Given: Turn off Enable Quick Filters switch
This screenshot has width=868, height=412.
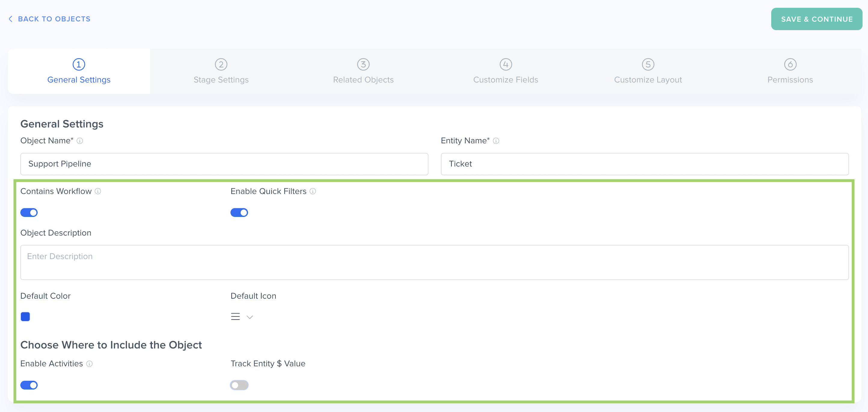Looking at the screenshot, I should [239, 213].
